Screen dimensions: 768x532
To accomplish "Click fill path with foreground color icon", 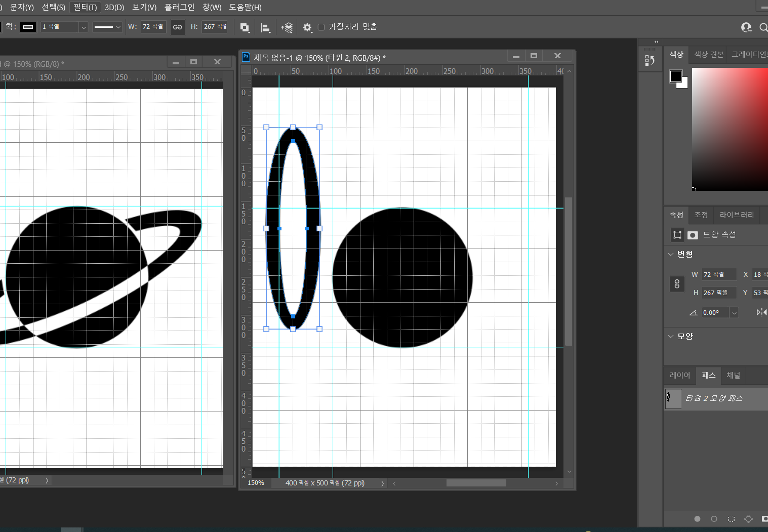I will point(697,519).
